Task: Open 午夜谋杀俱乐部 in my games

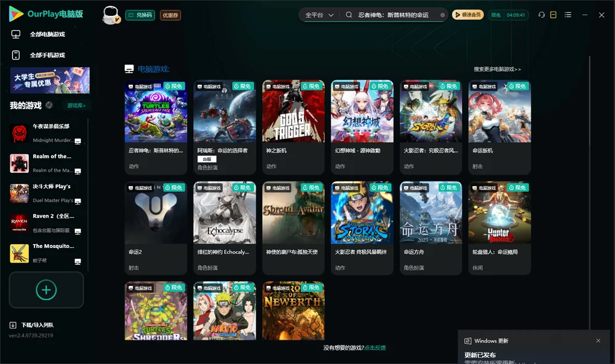Action: click(x=46, y=133)
